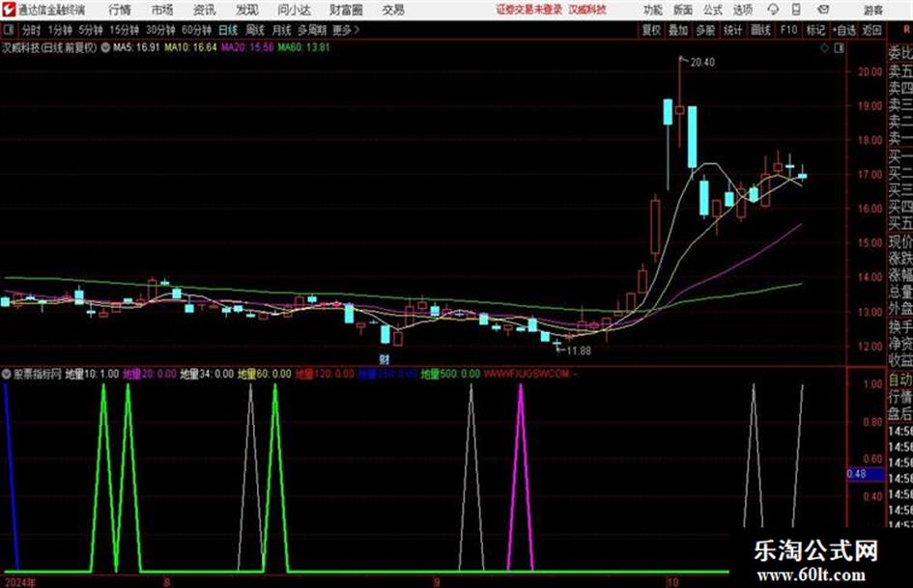
Task: Click the 地量20: 0.00 indicator value
Action: click(150, 375)
